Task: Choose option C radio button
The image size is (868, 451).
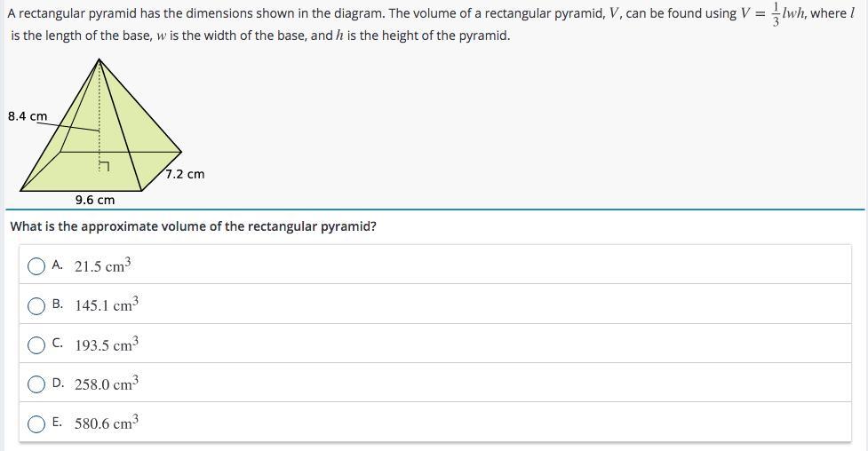Action: pos(36,345)
